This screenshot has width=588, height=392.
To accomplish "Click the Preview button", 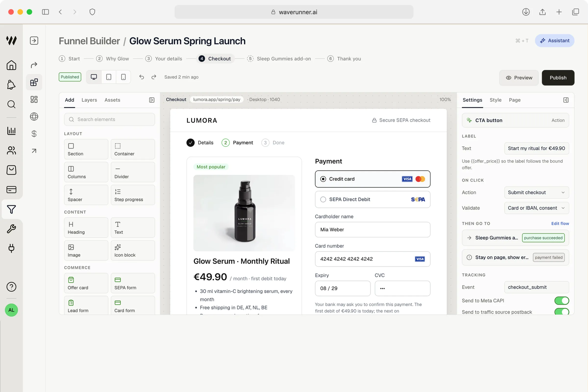I will 519,78.
